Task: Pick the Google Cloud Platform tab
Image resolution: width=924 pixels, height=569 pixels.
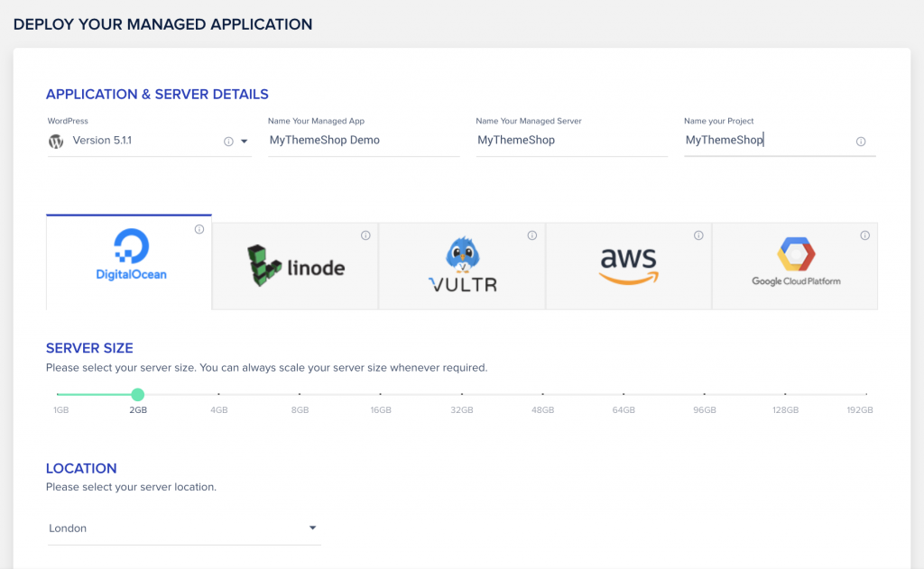Action: [795, 266]
